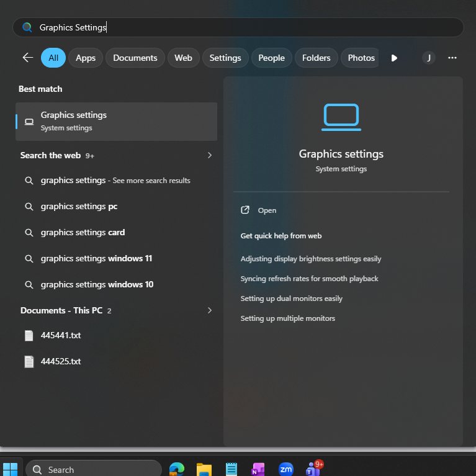
Task: Click the 445441.txt document icon
Action: click(x=29, y=336)
